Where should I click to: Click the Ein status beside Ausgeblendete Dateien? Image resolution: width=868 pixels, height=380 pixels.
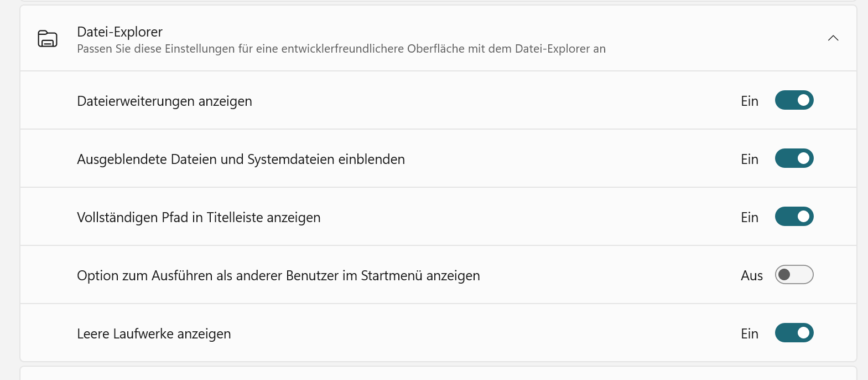tap(750, 160)
